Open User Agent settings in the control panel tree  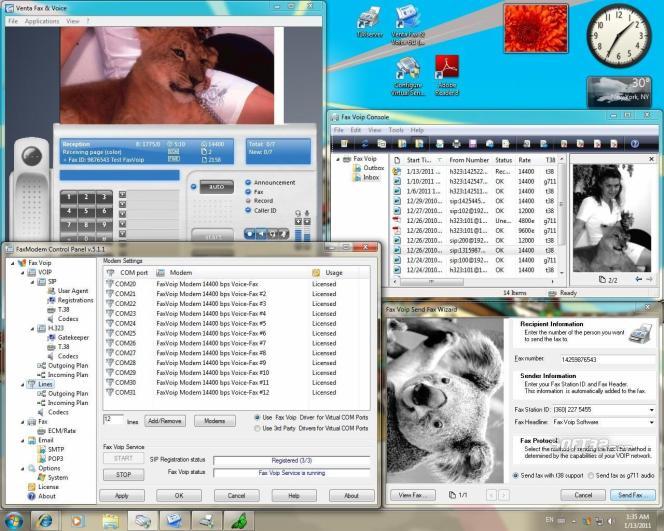[73, 291]
